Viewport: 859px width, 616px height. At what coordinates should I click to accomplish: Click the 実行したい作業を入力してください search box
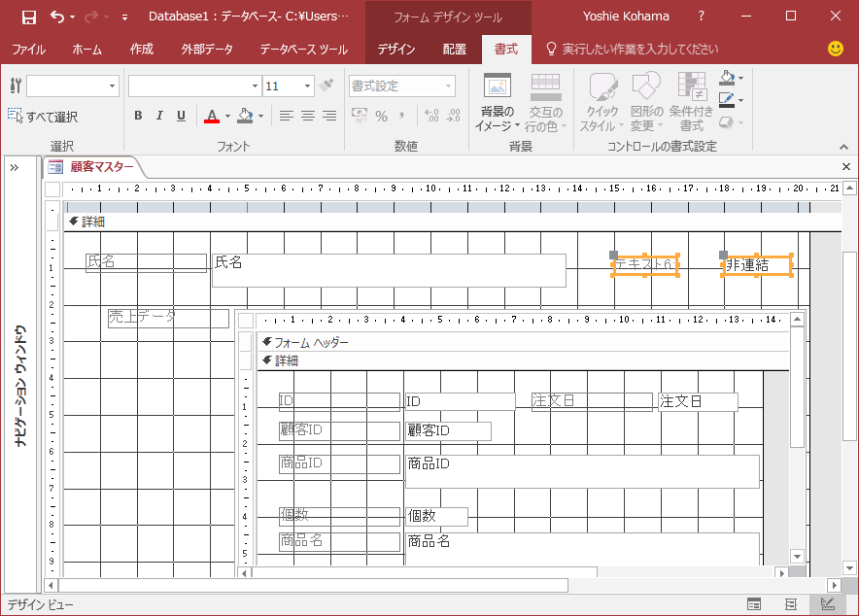pyautogui.click(x=639, y=50)
